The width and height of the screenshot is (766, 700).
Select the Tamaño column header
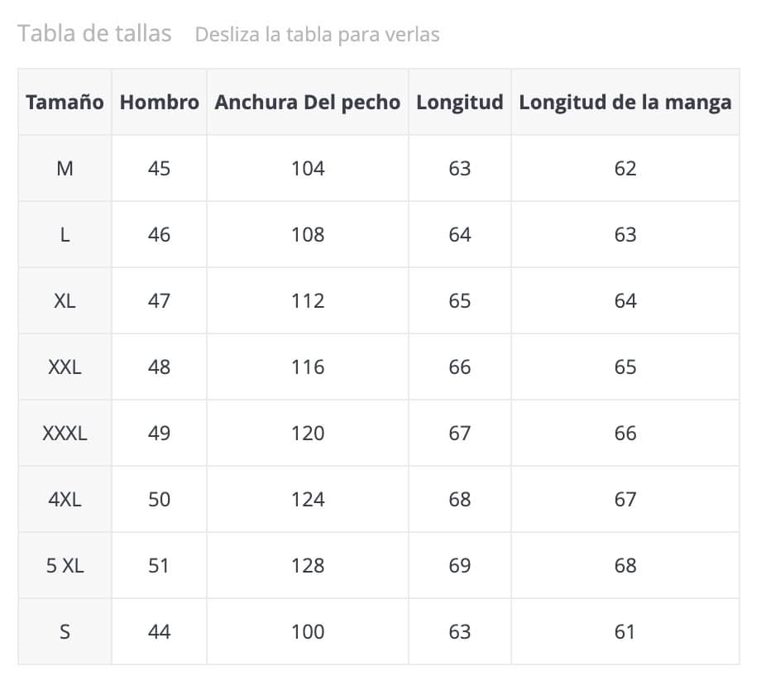point(65,102)
